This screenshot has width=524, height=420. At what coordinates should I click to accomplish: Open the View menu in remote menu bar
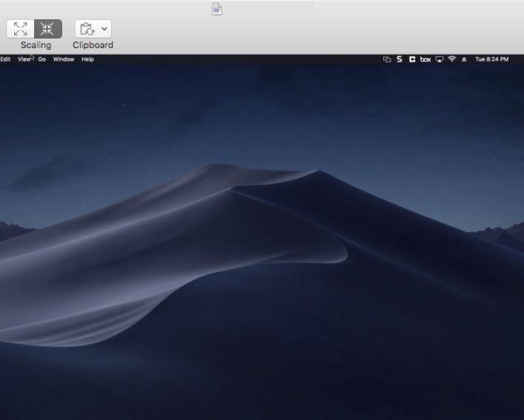click(x=24, y=59)
